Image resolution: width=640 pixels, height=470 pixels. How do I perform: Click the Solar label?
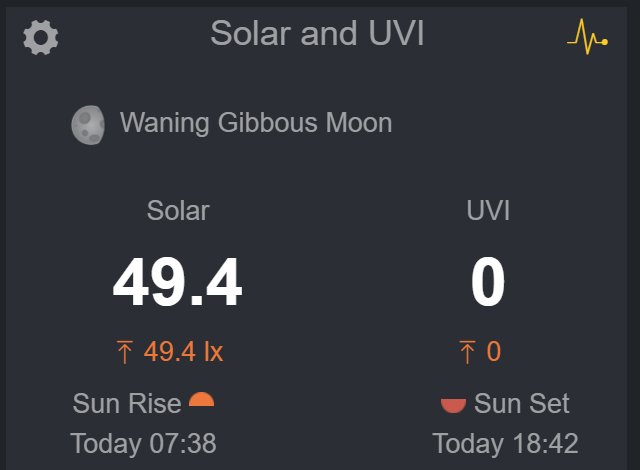click(178, 211)
